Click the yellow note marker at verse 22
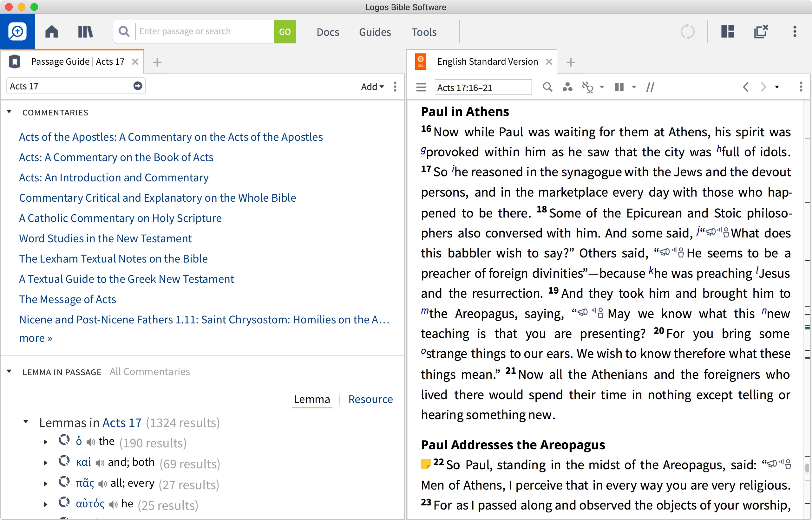 426,464
